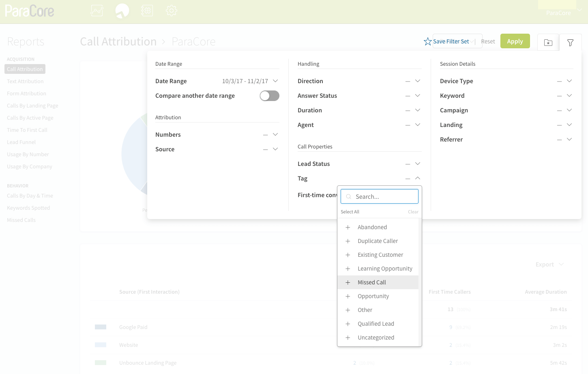Image resolution: width=588 pixels, height=374 pixels.
Task: Expand the Lead Status filter
Action: [418, 163]
